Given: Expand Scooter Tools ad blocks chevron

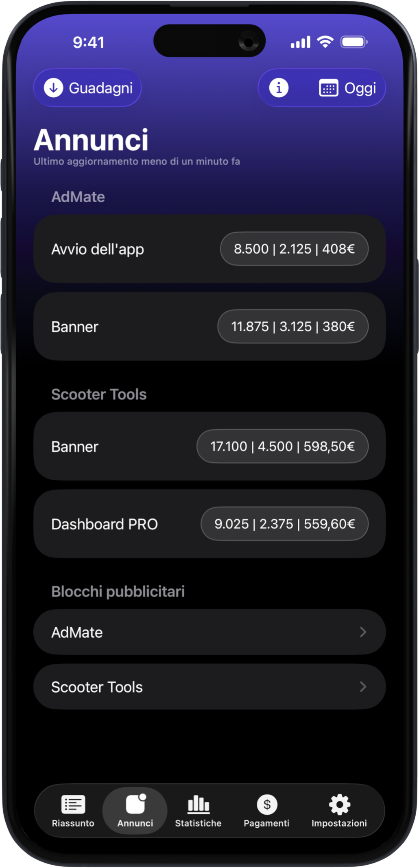Looking at the screenshot, I should pyautogui.click(x=363, y=687).
